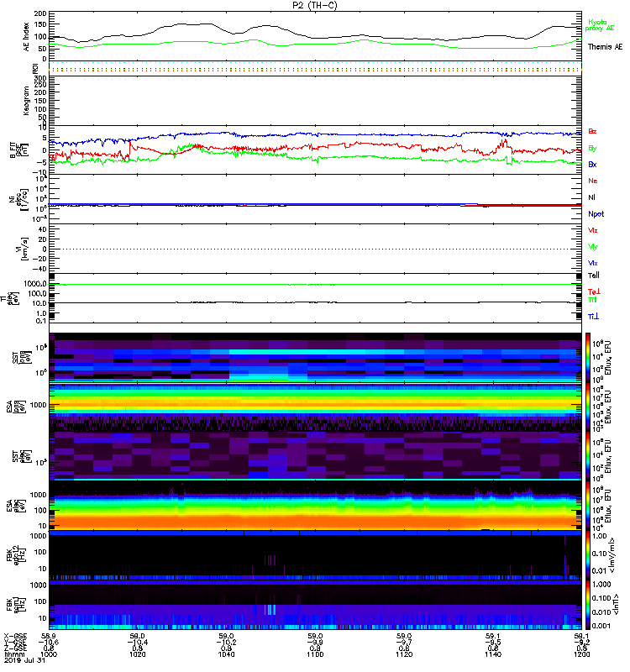Screen dimensions: 630x672
Task: Click the 1120 time tick label
Action: [x=404, y=654]
